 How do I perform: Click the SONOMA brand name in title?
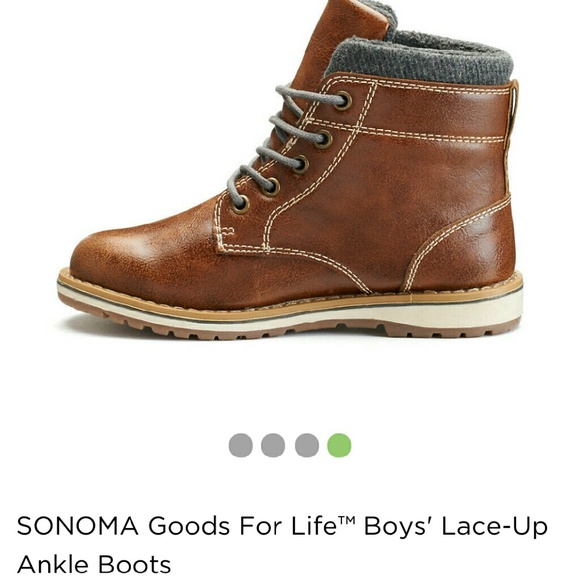tap(78, 526)
